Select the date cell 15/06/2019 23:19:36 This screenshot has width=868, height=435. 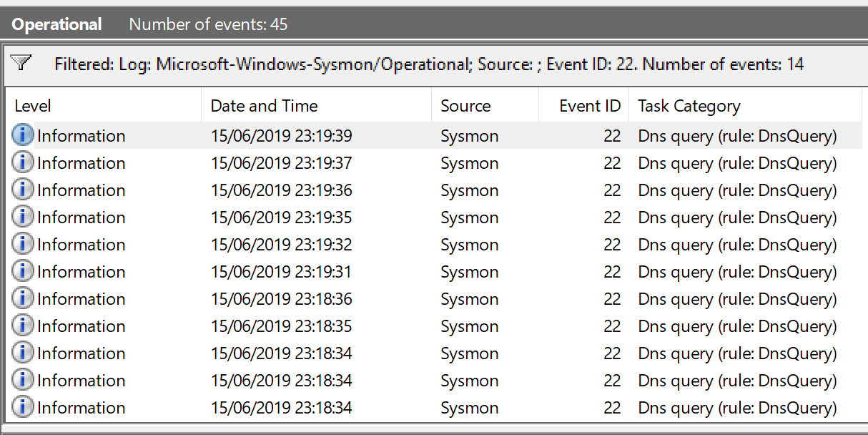pyautogui.click(x=281, y=190)
